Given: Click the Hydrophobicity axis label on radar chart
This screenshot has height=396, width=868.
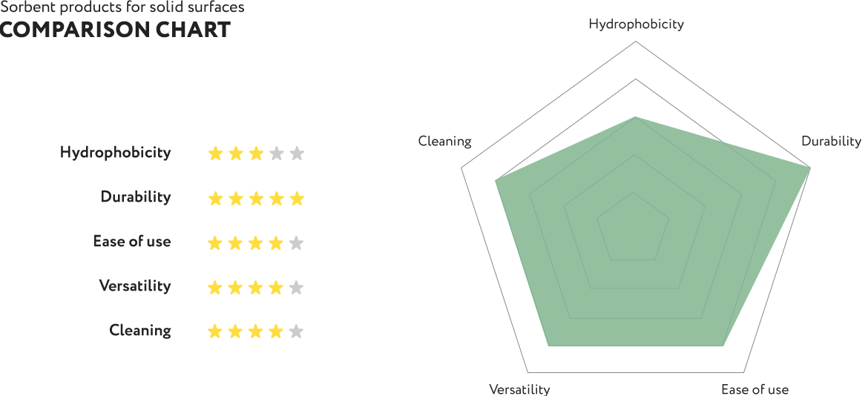Looking at the screenshot, I should [636, 24].
